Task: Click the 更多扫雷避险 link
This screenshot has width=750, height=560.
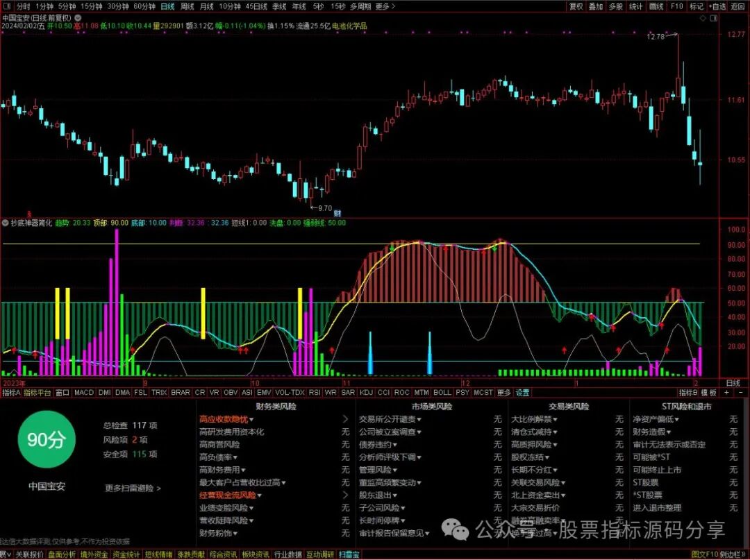Action: [133, 488]
